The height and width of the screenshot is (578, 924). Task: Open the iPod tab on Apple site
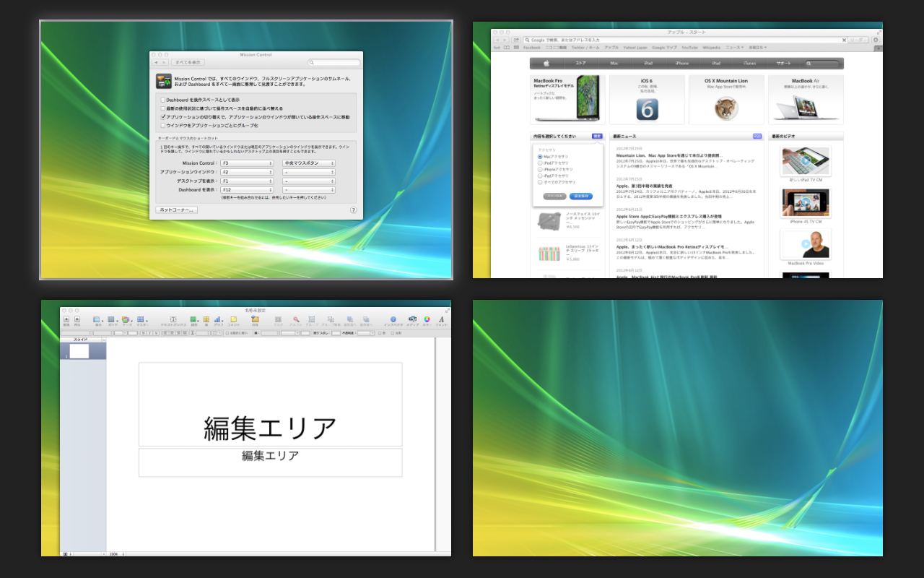coord(648,64)
